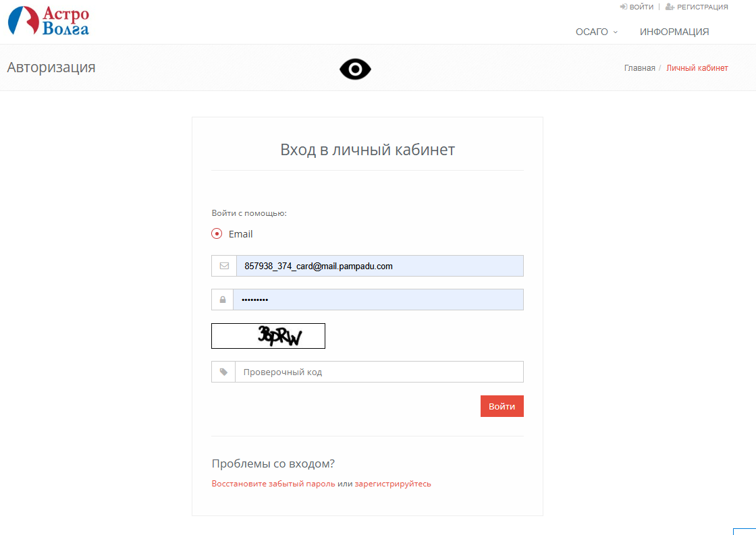Open the РЕГИСТРАЦИЯ link in top bar

(x=702, y=7)
